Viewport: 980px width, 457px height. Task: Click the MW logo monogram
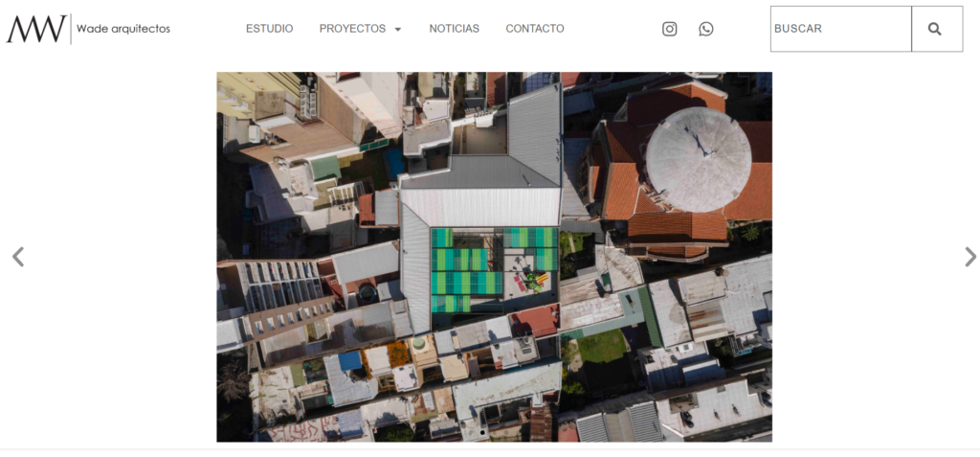36,29
